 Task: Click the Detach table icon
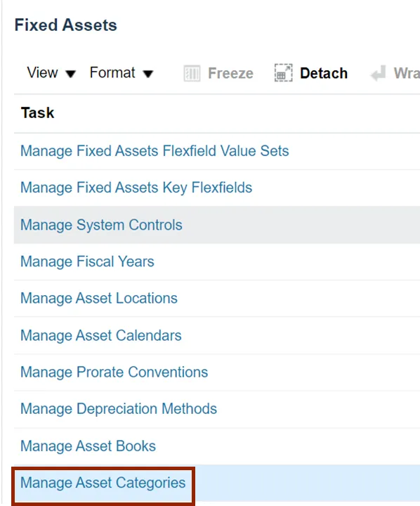(283, 73)
